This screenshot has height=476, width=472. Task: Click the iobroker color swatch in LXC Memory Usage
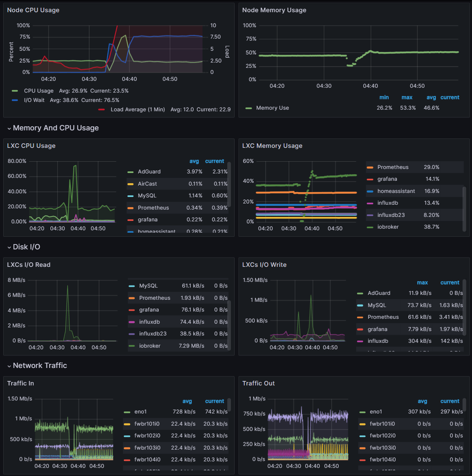click(370, 227)
